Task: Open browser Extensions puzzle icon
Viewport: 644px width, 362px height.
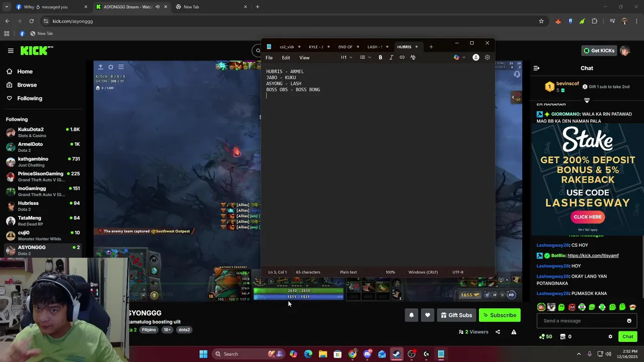Action: tap(595, 21)
